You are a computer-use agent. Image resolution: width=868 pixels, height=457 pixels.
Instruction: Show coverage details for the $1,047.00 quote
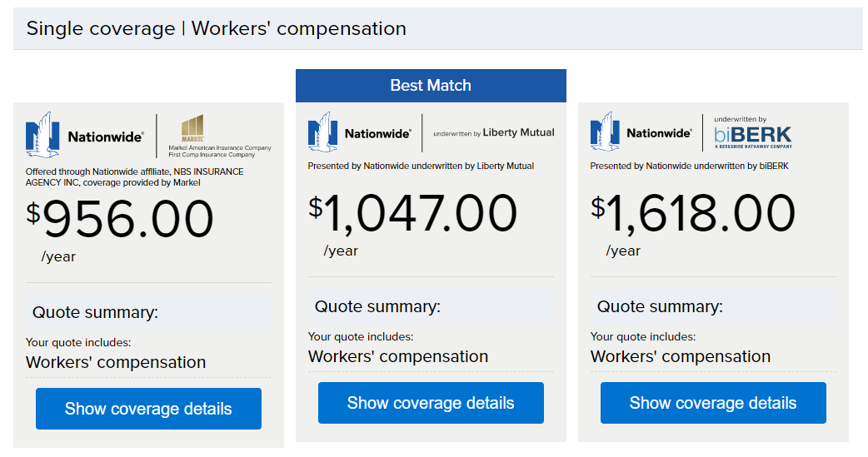coord(431,403)
